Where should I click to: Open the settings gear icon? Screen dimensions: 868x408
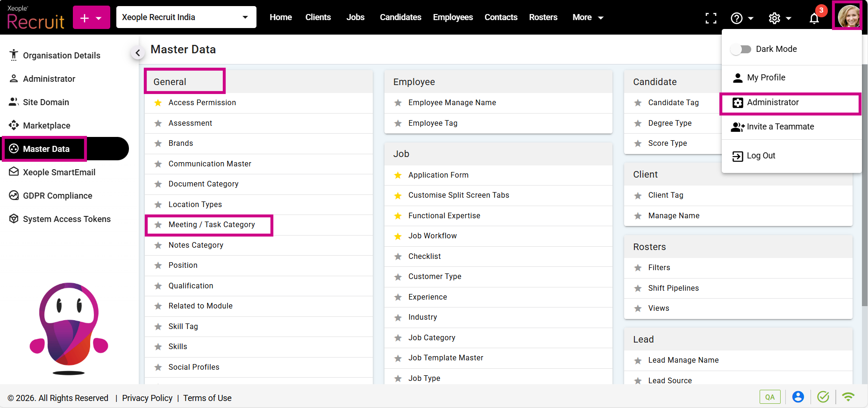(x=775, y=18)
